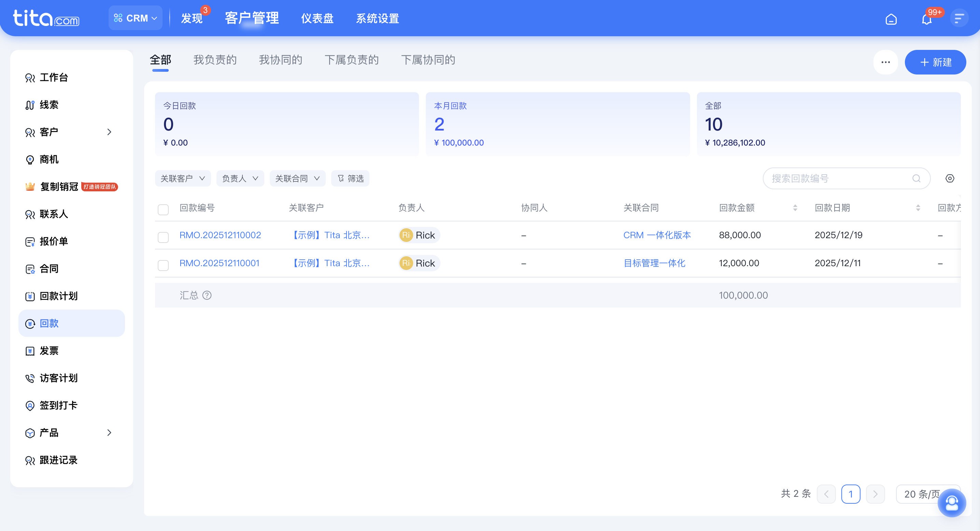Viewport: 980px width, 531px height.
Task: Check the row RMO.202512110002 checkbox
Action: pos(163,237)
